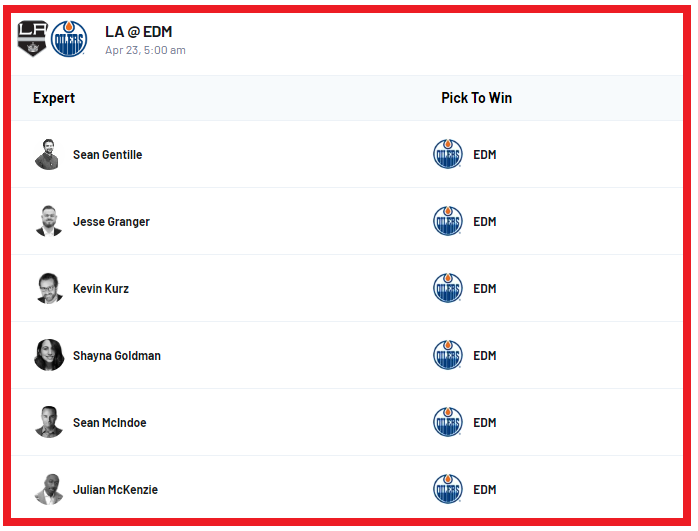Click the Oilers logo beside the Kings logo
The width and height of the screenshot is (698, 531).
pos(69,39)
